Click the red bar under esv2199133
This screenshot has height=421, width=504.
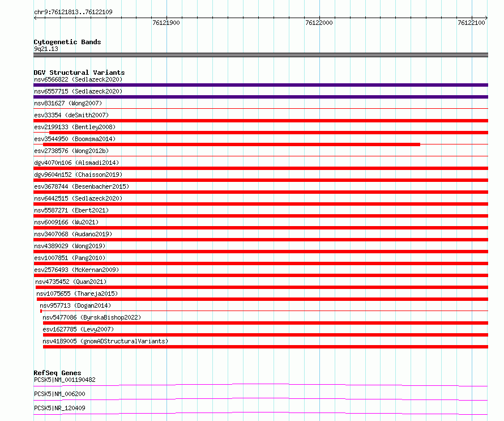point(269,133)
